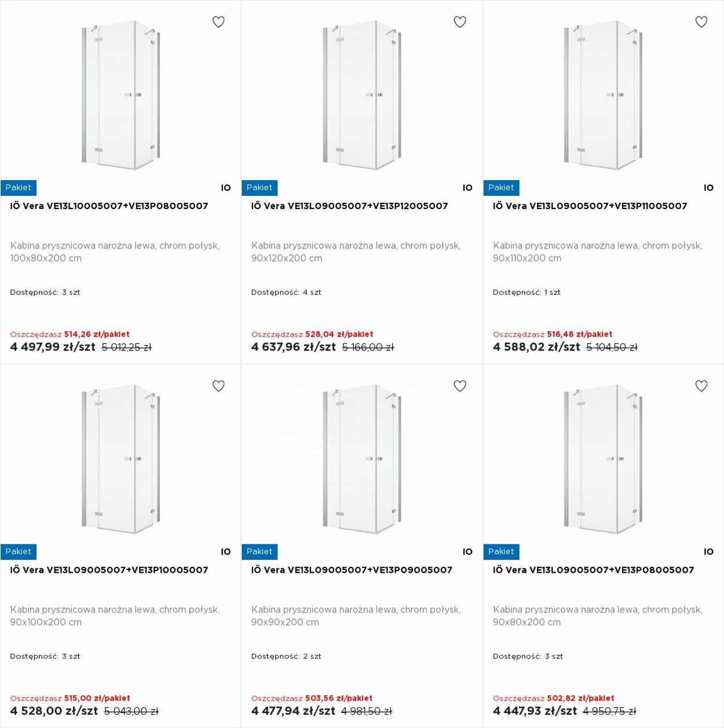Click the IO brand logo on the first product
Image resolution: width=724 pixels, height=728 pixels.
tap(226, 188)
